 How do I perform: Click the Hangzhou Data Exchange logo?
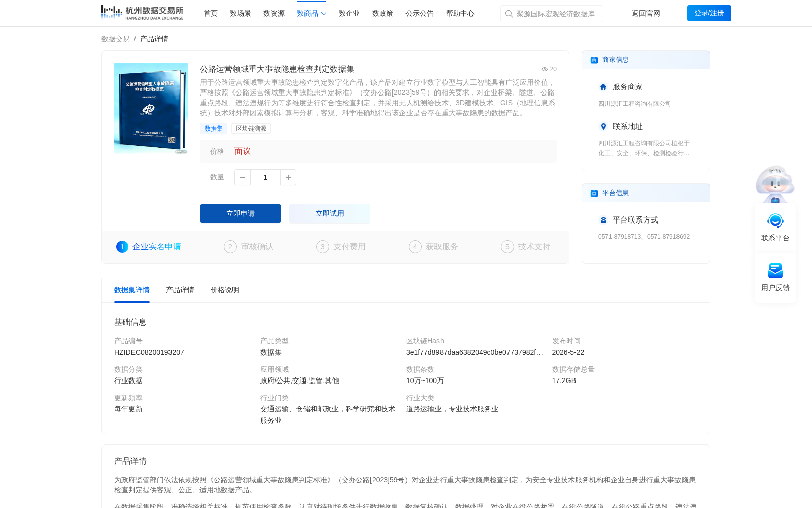tap(142, 13)
